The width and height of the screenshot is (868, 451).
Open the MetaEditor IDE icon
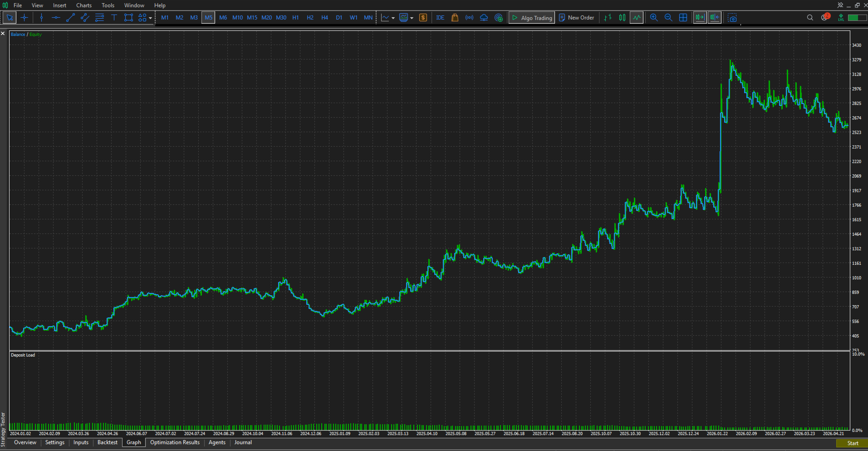click(440, 18)
